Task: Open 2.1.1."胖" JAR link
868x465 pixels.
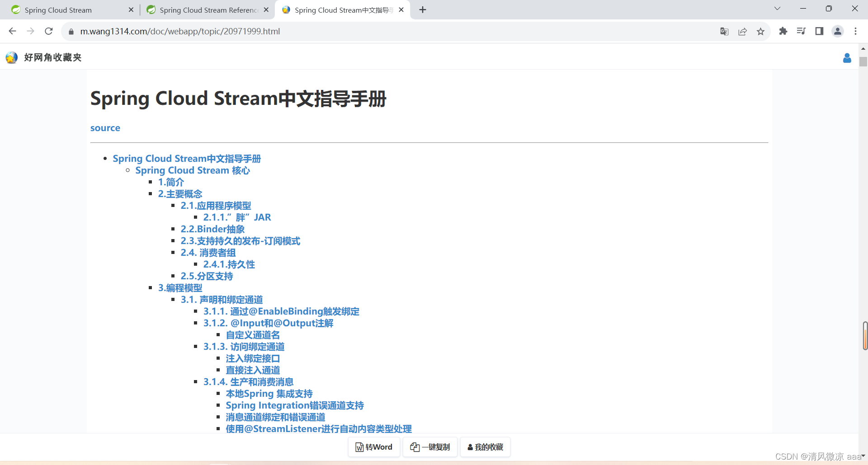Action: pyautogui.click(x=237, y=217)
